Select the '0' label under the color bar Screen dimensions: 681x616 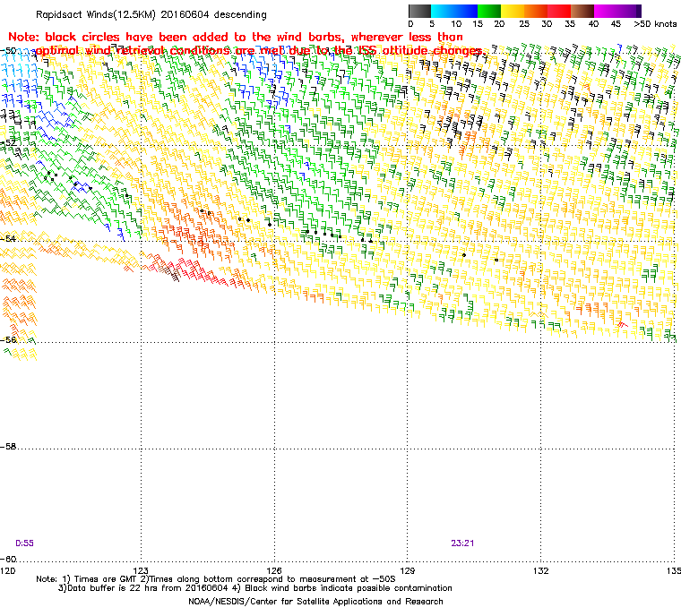coord(411,24)
